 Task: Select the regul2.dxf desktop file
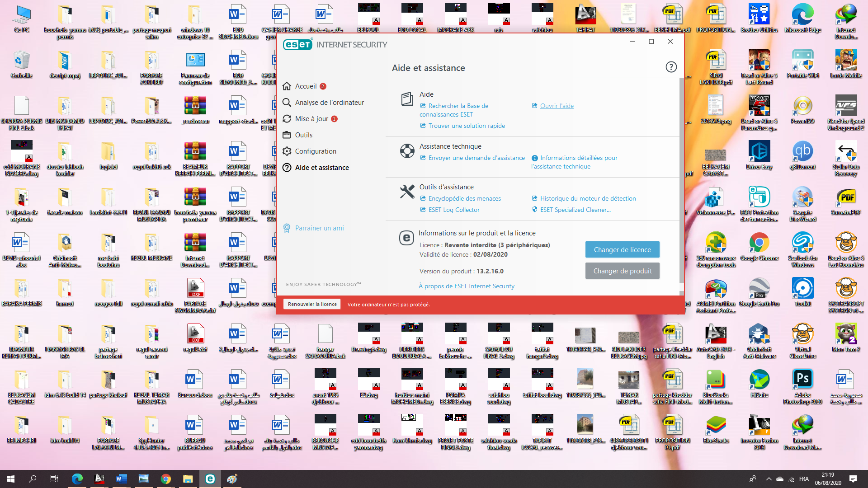click(195, 338)
